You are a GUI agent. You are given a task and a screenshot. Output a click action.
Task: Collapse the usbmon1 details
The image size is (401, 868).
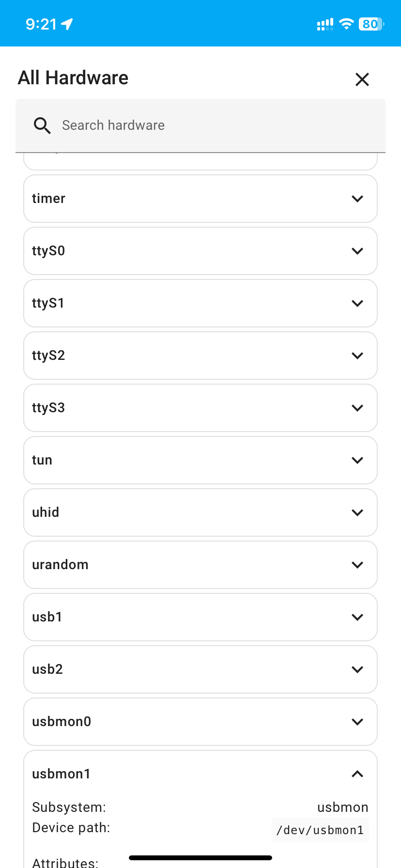coord(357,774)
